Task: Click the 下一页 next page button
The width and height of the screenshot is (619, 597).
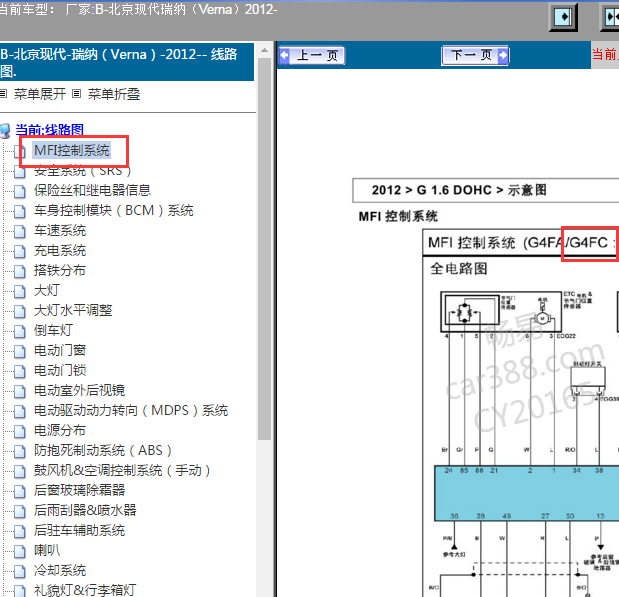Action: pyautogui.click(x=475, y=55)
